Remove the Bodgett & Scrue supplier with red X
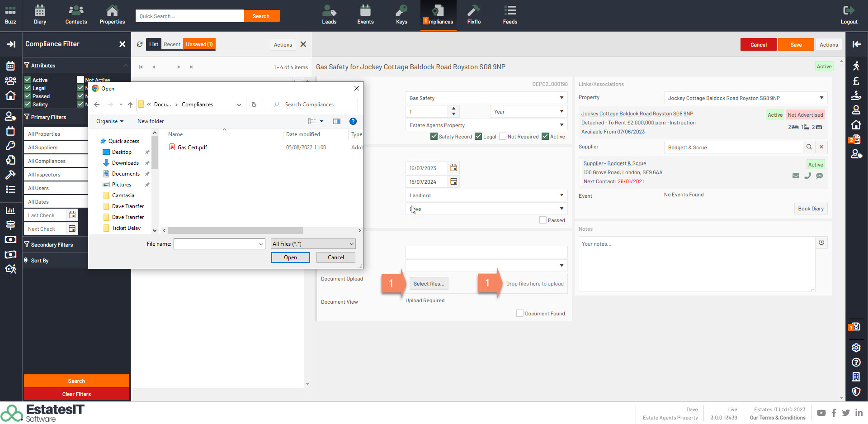This screenshot has width=868, height=424. pos(821,147)
